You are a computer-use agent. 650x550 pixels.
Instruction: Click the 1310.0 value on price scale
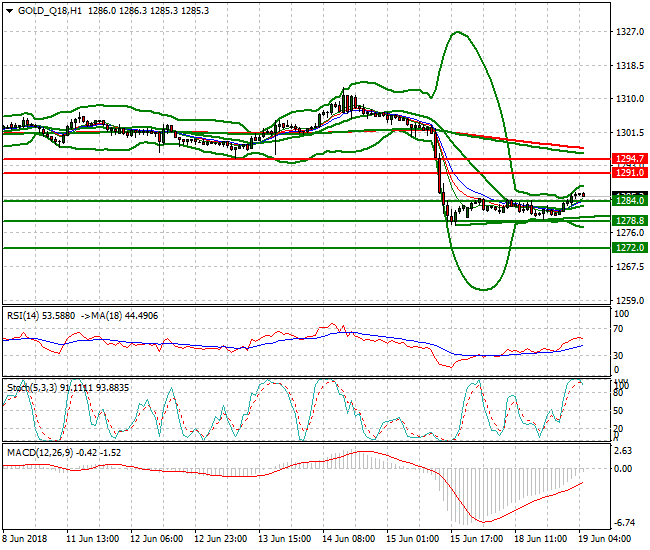[628, 99]
